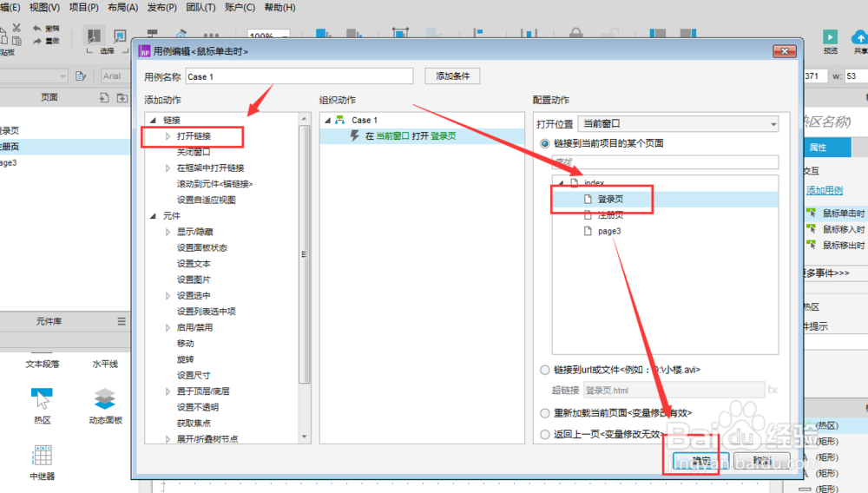Select the 设置尺寸 action
This screenshot has width=868, height=493.
pyautogui.click(x=194, y=376)
